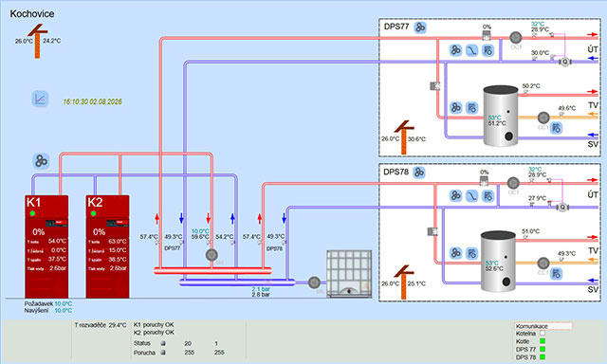This screenshot has height=364, width=607.
Task: Click the Kochovice title
Action: point(32,13)
